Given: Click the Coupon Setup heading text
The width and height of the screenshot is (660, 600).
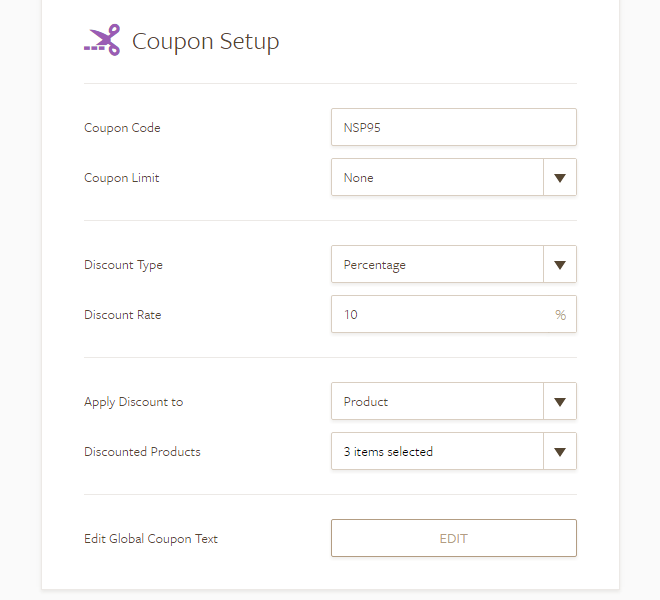Looking at the screenshot, I should tap(206, 41).
